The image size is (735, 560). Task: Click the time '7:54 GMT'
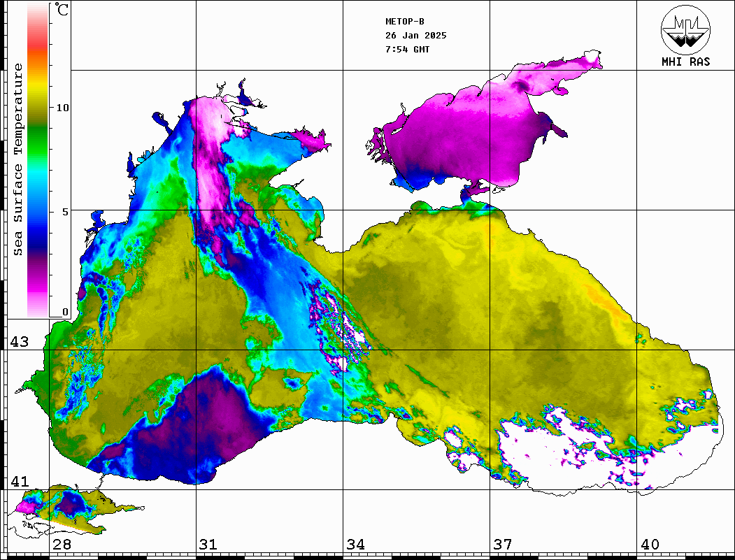(x=407, y=49)
